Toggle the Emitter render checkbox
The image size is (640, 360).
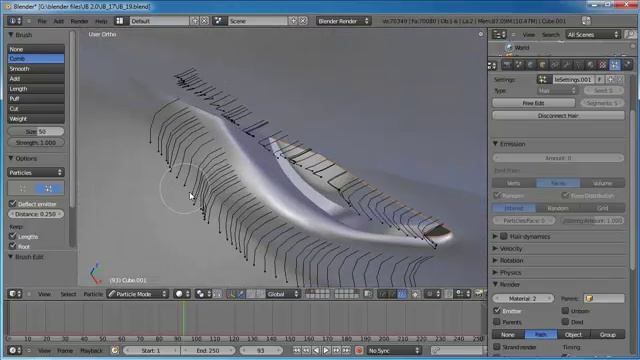(497, 311)
